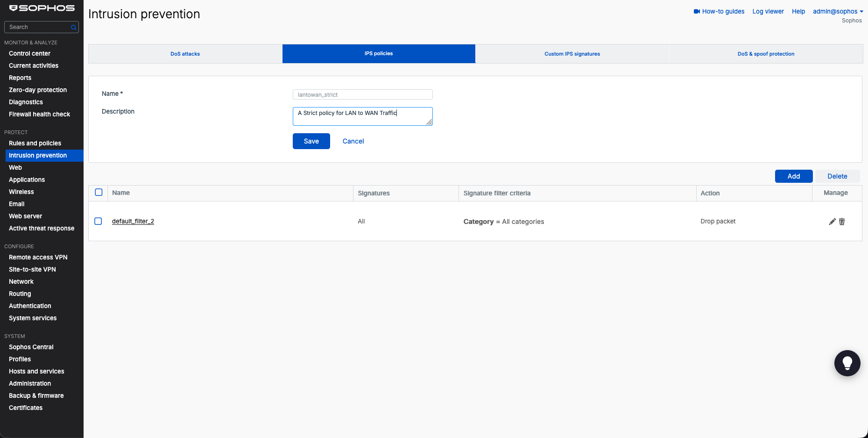Click the video camera icon beside How-to guides

[697, 11]
